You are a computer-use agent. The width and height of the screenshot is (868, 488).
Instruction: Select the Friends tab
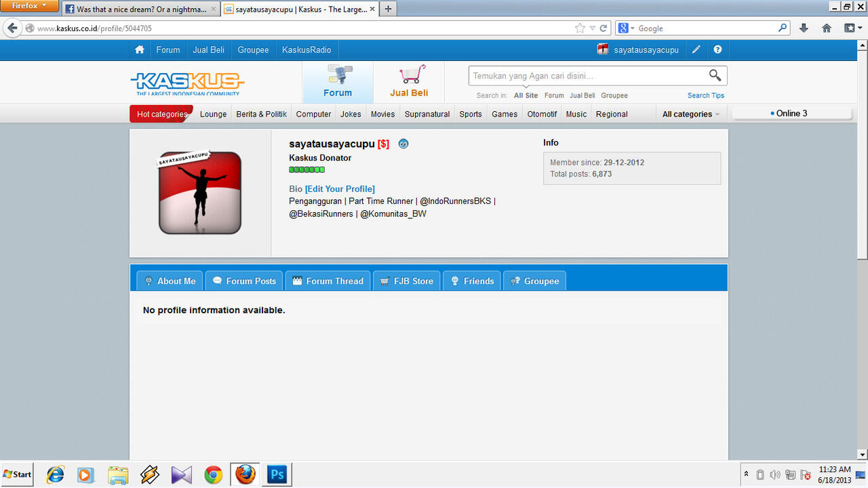point(472,281)
